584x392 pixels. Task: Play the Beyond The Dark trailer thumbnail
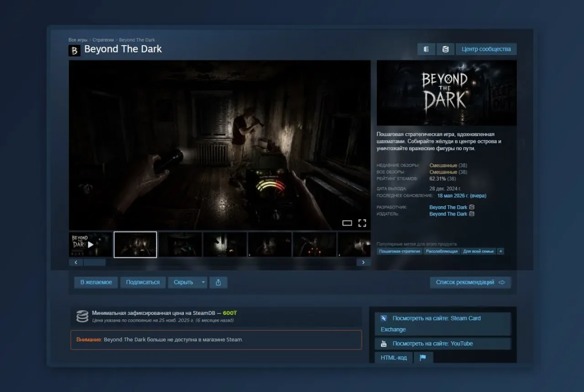click(x=90, y=245)
